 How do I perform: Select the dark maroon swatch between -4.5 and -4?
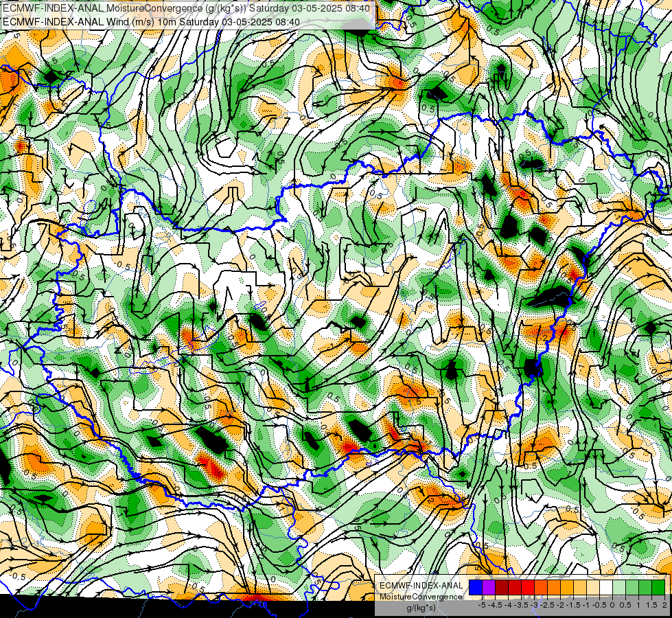(502, 587)
